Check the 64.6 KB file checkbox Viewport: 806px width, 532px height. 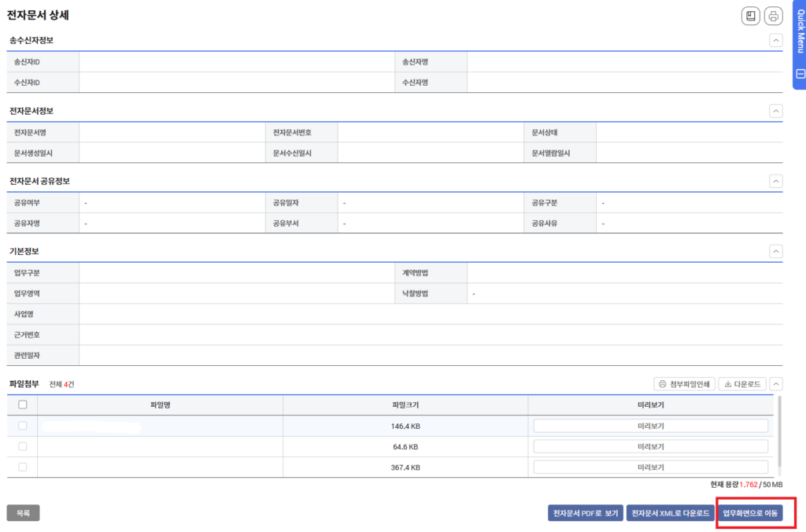coord(22,446)
